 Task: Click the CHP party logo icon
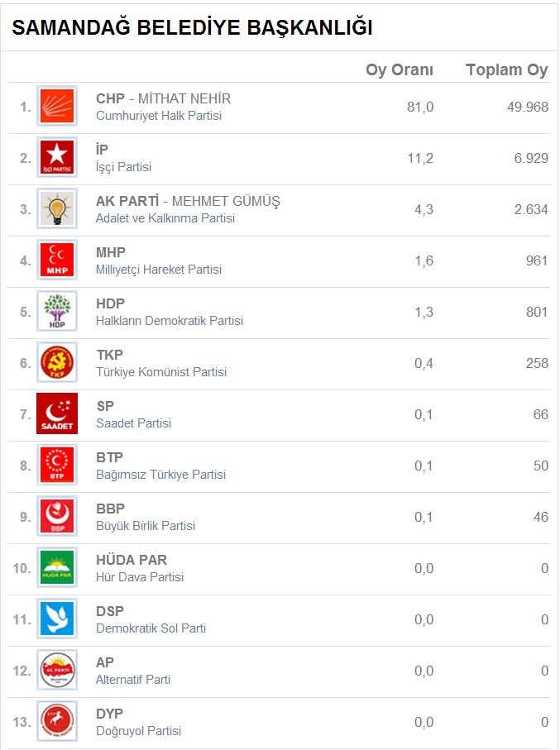click(57, 107)
